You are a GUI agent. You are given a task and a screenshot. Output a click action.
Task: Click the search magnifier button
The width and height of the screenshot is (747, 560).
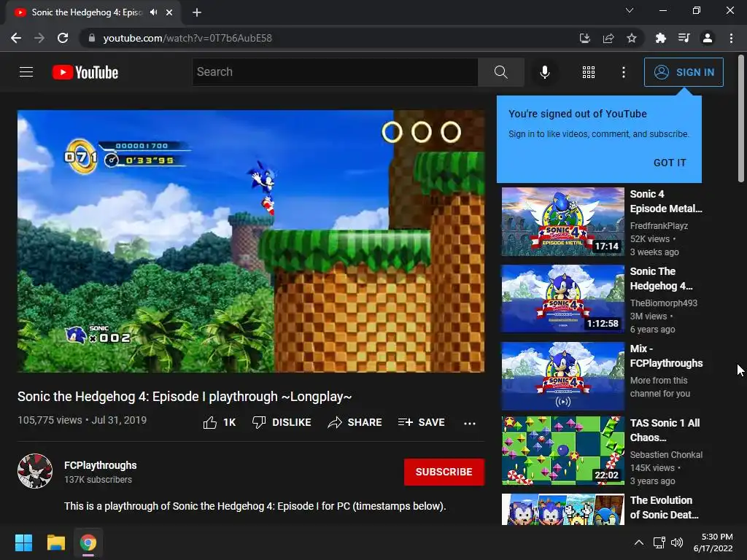(500, 72)
